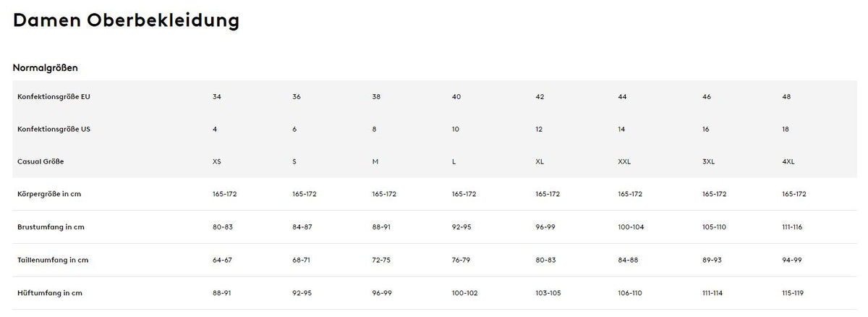Screen dimensions: 868x317
Task: Click the Konfektionsgröße EU row label
Action: pyautogui.click(x=54, y=96)
